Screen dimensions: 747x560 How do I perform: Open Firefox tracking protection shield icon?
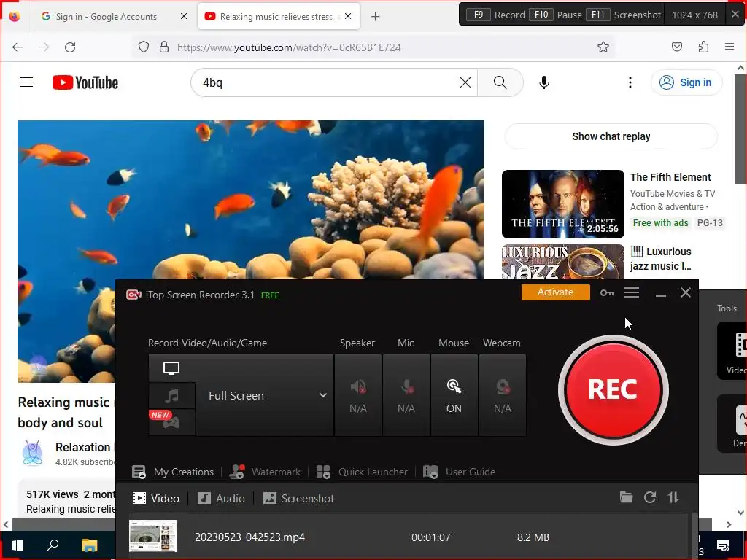pos(144,47)
